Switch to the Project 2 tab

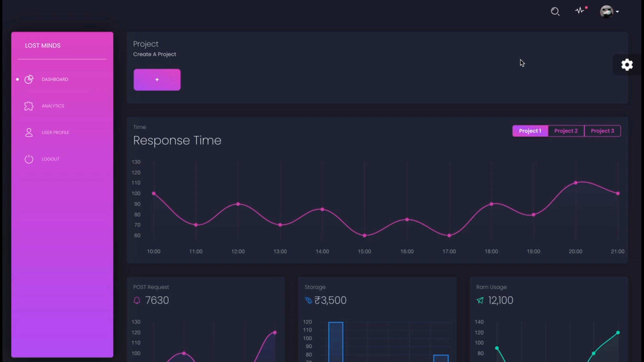[x=566, y=131]
